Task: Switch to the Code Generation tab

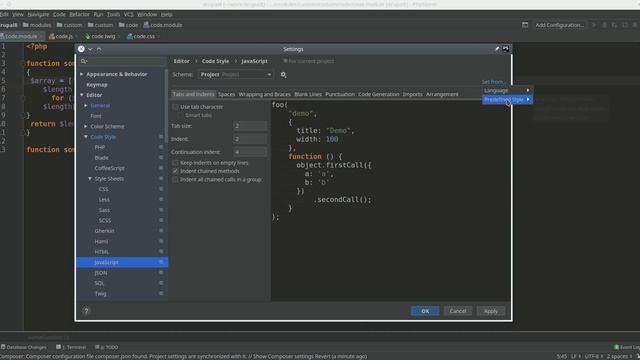Action: click(379, 94)
